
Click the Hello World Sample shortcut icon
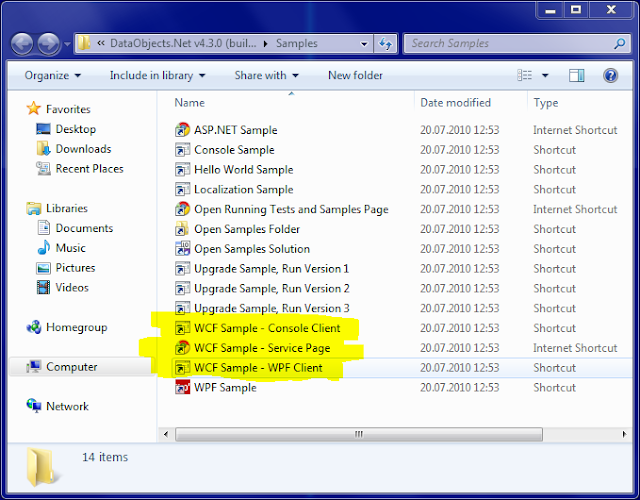pos(182,169)
